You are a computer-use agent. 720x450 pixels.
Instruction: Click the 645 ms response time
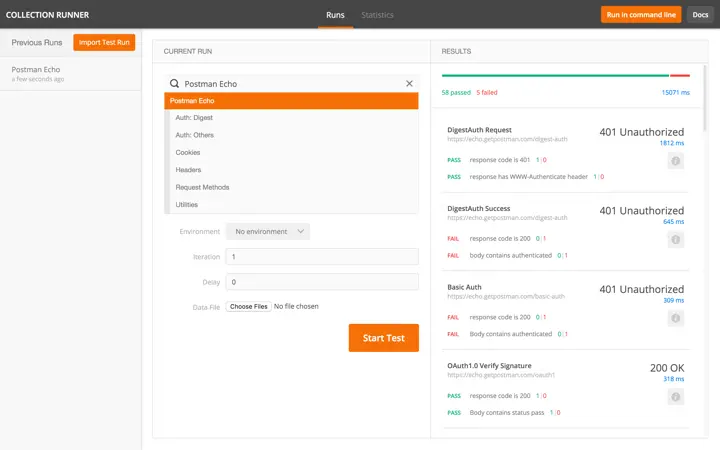(673, 221)
